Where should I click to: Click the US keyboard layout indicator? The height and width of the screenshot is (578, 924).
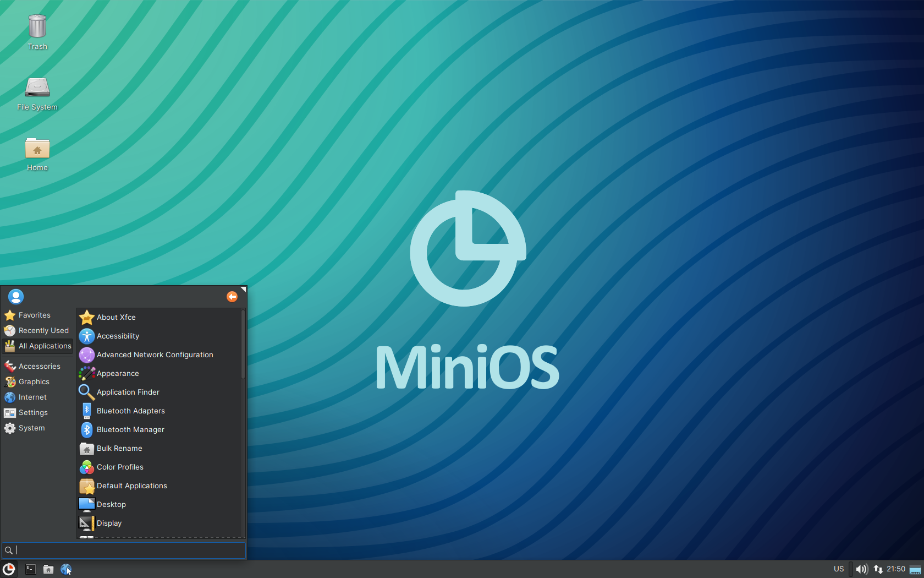[x=839, y=569]
